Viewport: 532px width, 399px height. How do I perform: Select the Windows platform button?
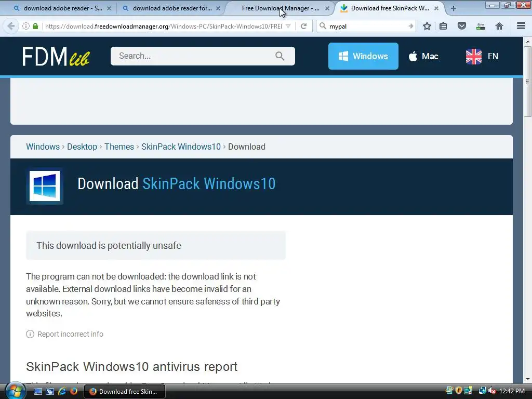(363, 56)
